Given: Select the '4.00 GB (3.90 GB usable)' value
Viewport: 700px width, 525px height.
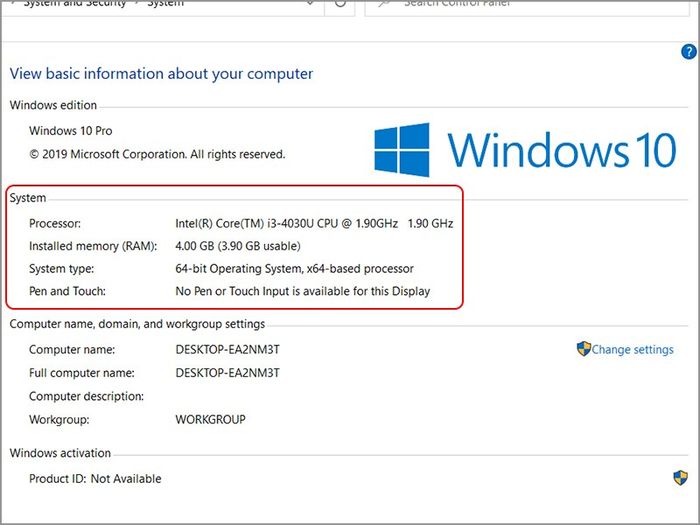Looking at the screenshot, I should click(238, 246).
